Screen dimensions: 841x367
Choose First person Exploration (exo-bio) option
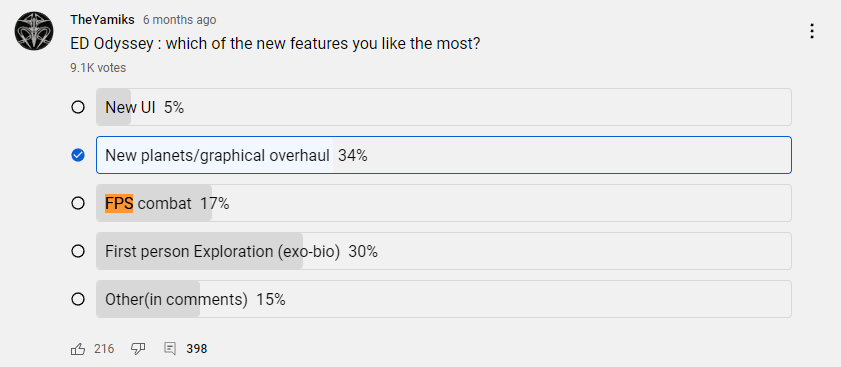444,251
